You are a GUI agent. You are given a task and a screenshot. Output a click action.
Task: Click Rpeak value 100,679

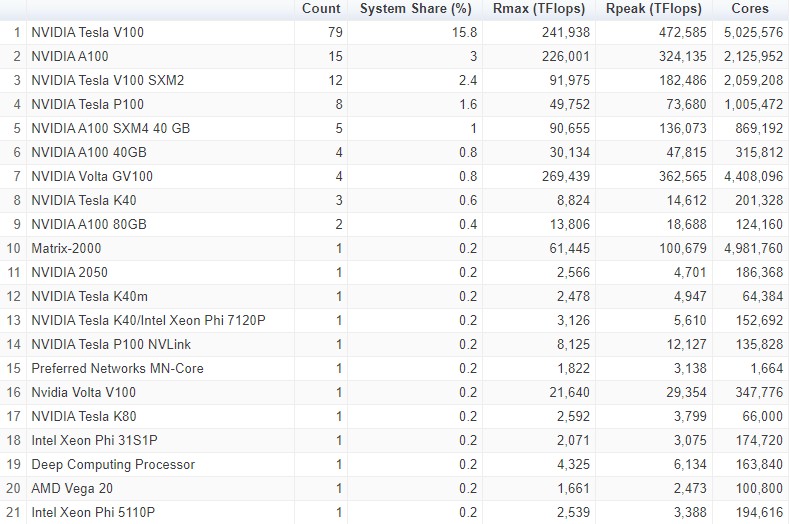pos(683,248)
